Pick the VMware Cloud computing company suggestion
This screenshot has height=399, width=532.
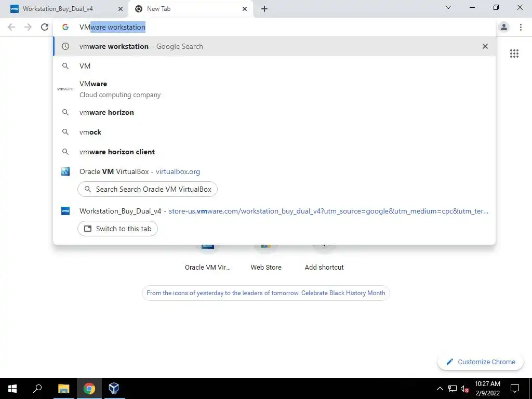[x=274, y=89]
